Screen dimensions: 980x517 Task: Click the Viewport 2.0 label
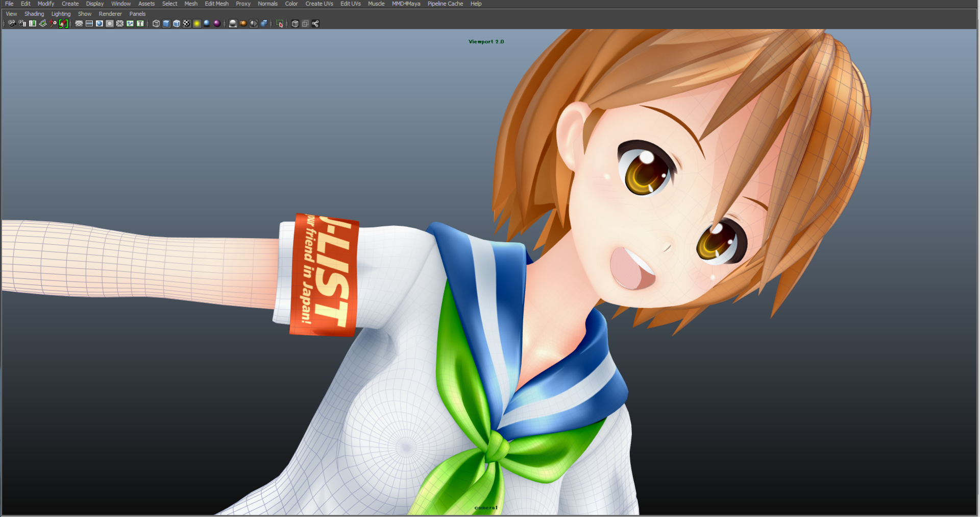click(x=486, y=42)
